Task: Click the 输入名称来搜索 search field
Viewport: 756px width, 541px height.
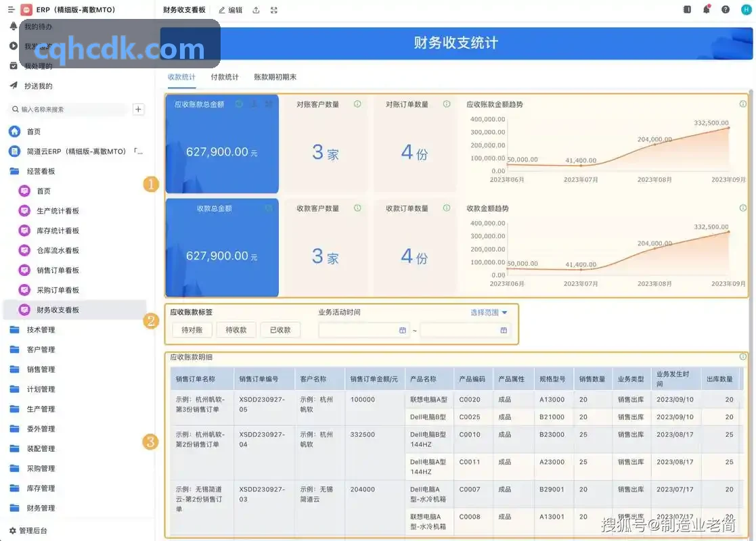Action: coord(68,110)
